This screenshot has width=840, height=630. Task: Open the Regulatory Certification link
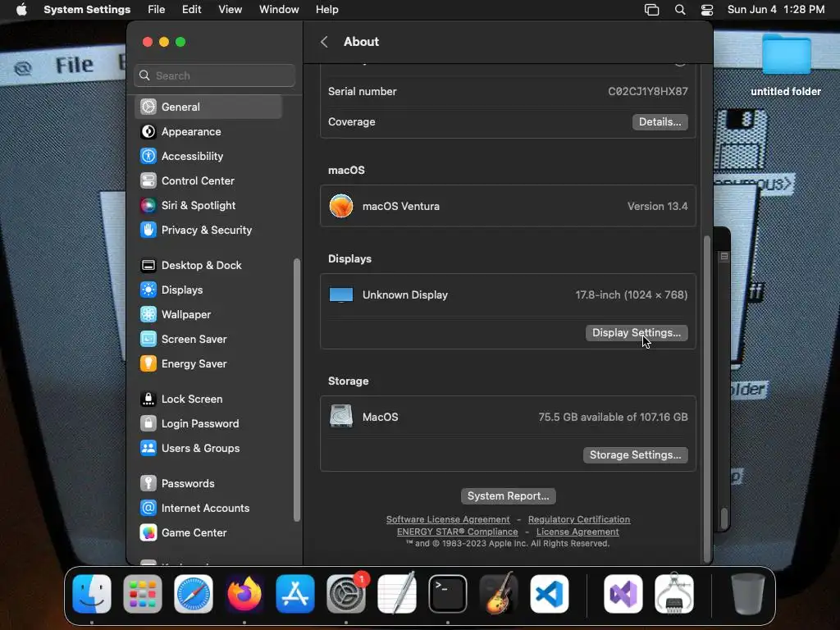pos(579,519)
